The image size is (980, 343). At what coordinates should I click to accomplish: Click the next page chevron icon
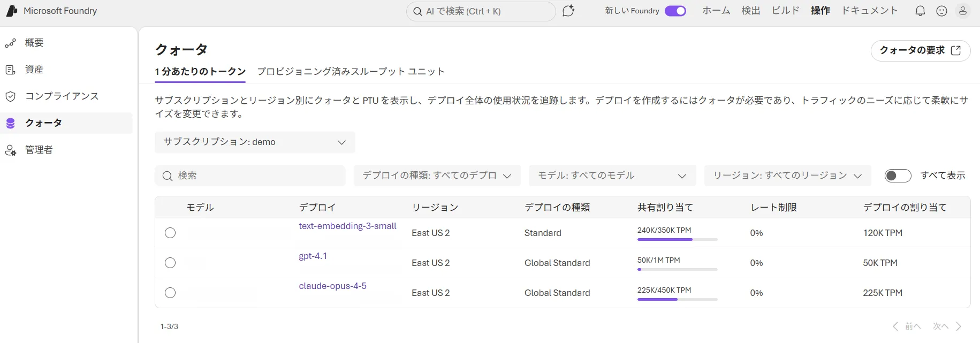point(959,326)
